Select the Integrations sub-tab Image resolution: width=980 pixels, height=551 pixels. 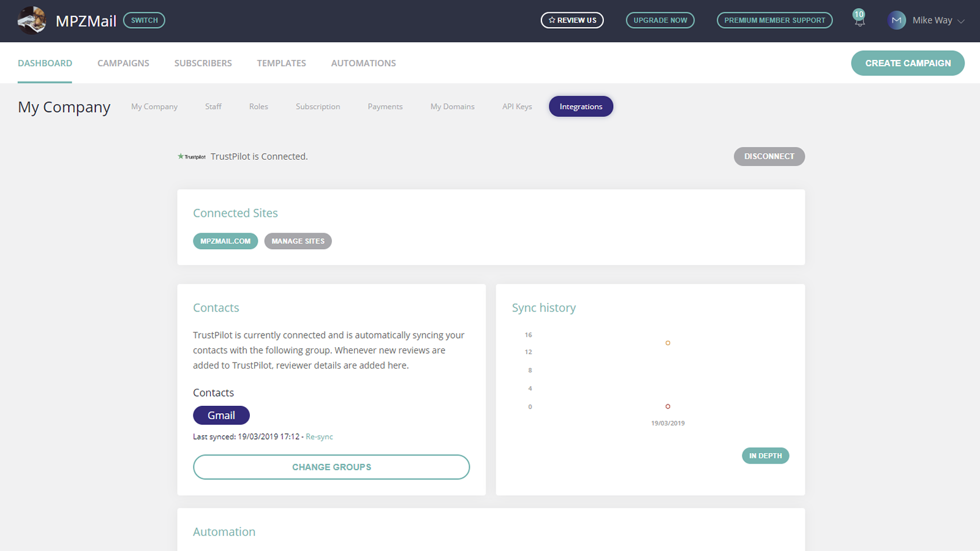[x=581, y=107]
